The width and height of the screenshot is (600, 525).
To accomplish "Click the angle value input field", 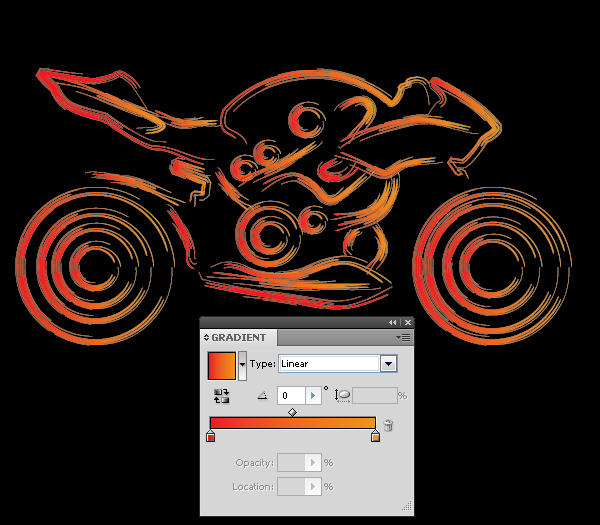I will [292, 396].
